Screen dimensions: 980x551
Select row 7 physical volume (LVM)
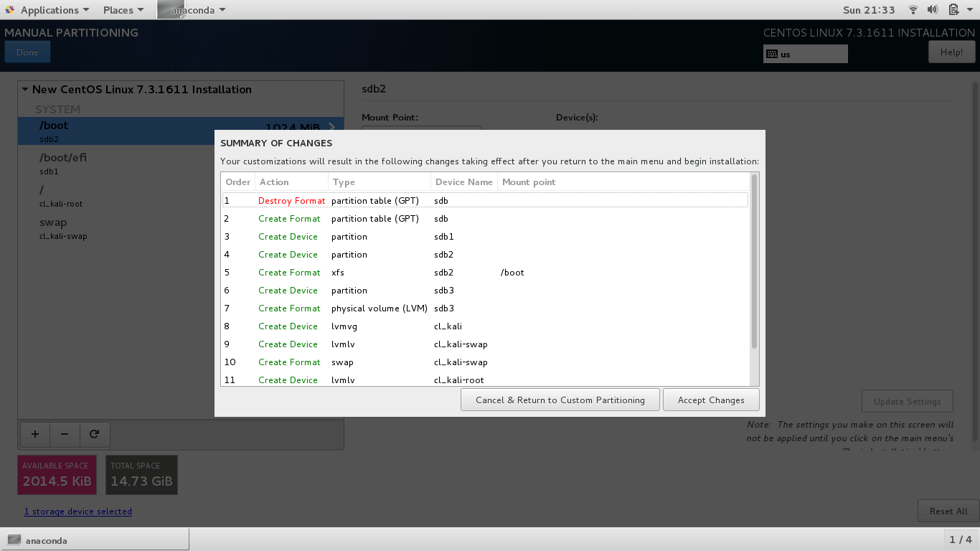coord(485,309)
